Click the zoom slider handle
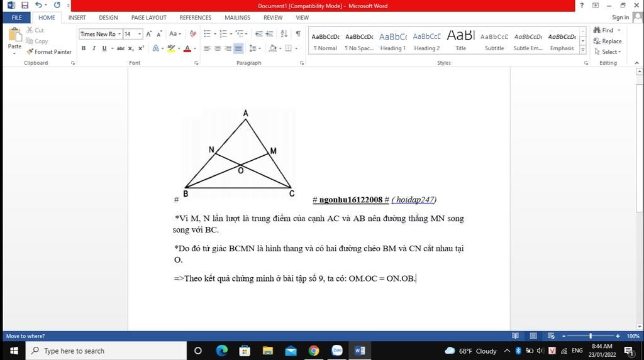Image resolution: width=644 pixels, height=360 pixels. point(591,335)
